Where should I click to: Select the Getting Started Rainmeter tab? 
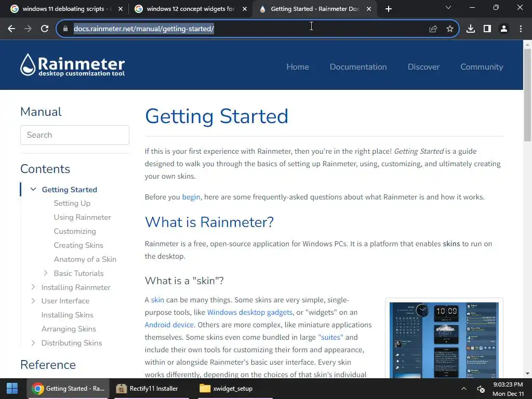(314, 9)
